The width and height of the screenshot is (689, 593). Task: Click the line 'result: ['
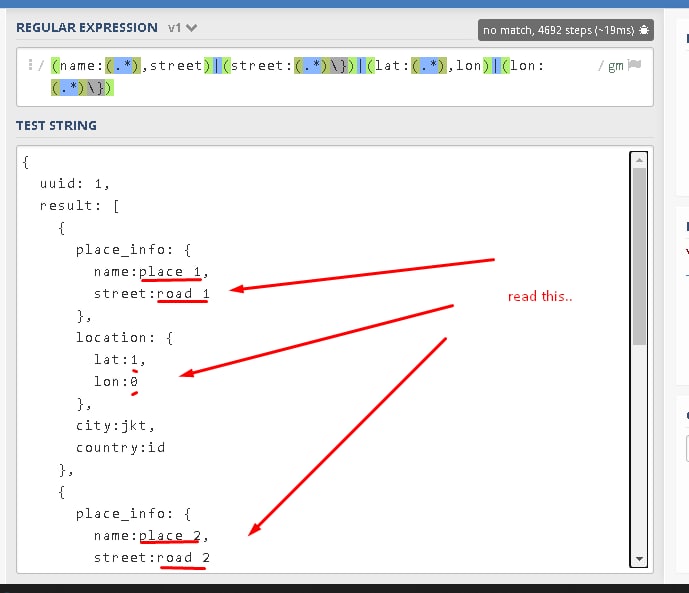[x=79, y=206]
